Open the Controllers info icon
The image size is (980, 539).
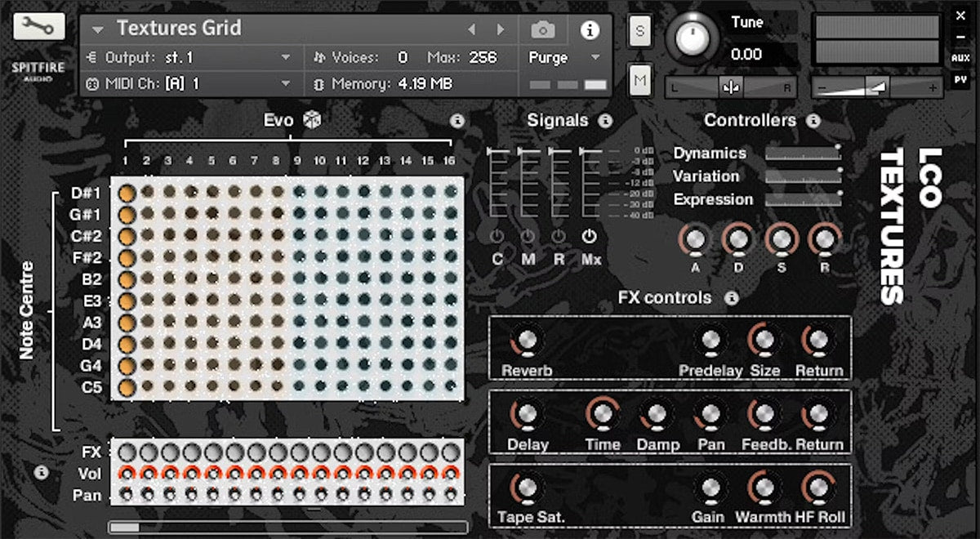point(813,121)
